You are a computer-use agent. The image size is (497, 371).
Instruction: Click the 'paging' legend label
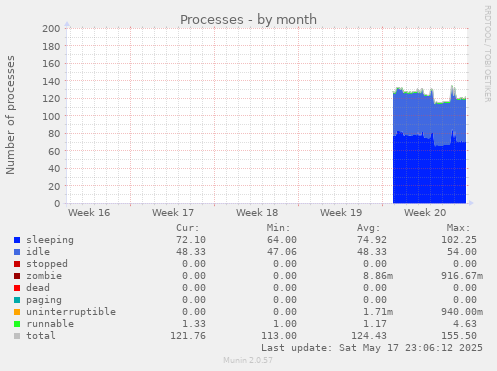pos(44,300)
